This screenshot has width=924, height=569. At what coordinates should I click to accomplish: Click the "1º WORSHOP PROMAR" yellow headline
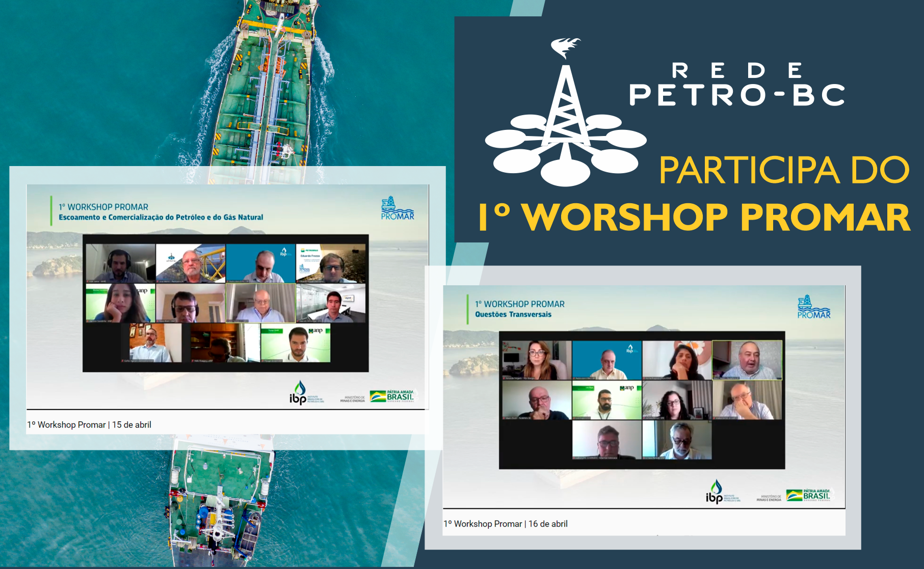694,218
